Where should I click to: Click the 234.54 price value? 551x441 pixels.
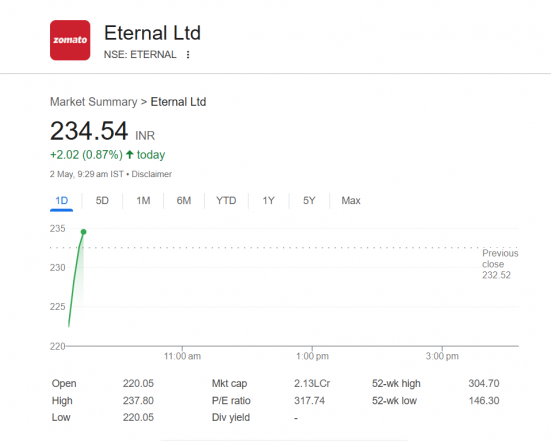click(x=89, y=131)
